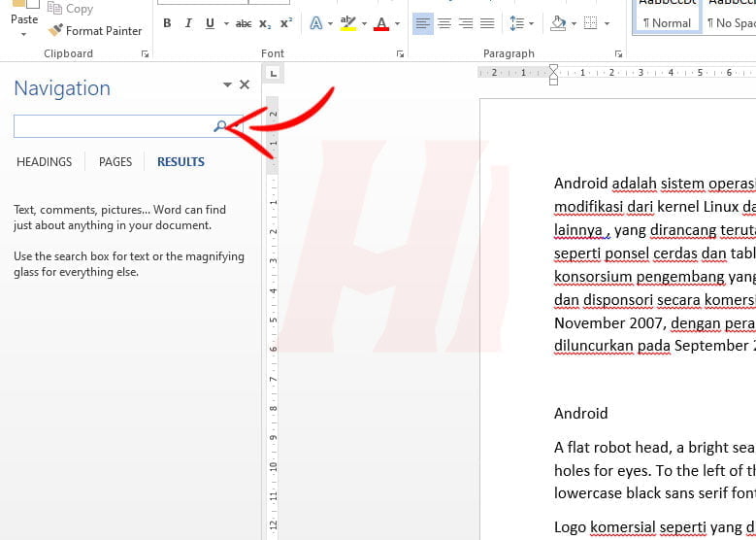The width and height of the screenshot is (756, 540).
Task: Click the text 'November 2007' in document
Action: coord(608,322)
